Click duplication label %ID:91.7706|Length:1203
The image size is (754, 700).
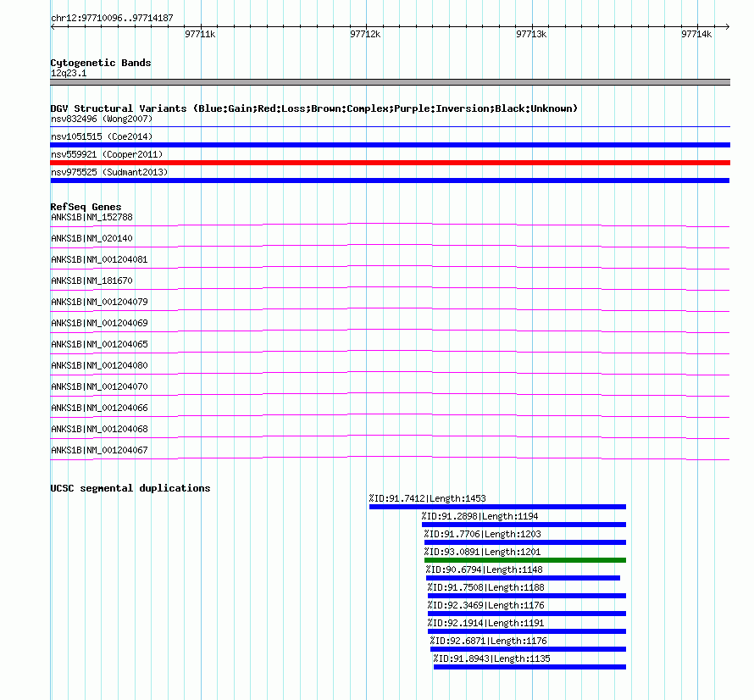click(x=482, y=534)
